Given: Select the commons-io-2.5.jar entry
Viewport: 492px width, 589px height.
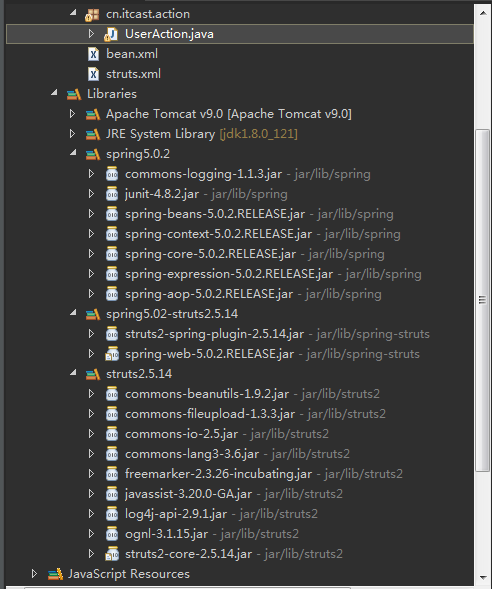Looking at the screenshot, I should tap(181, 434).
